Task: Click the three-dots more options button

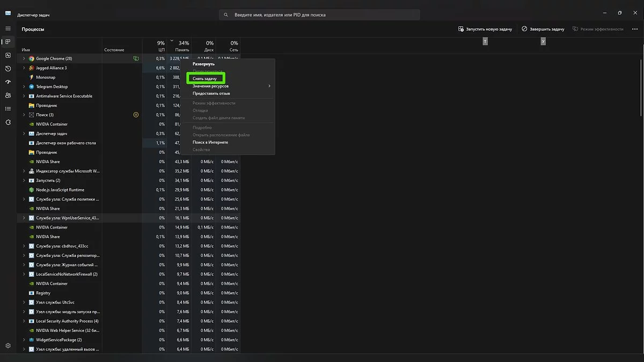Action: coord(635,29)
